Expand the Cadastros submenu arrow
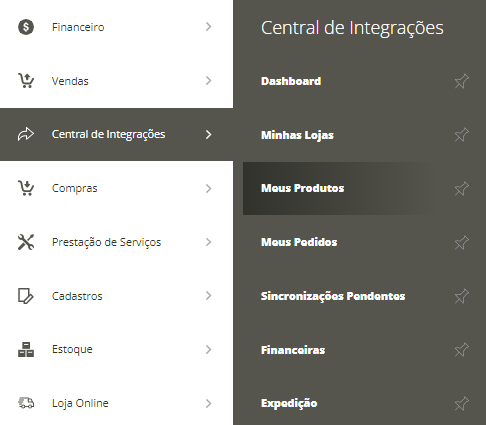 pos(209,296)
